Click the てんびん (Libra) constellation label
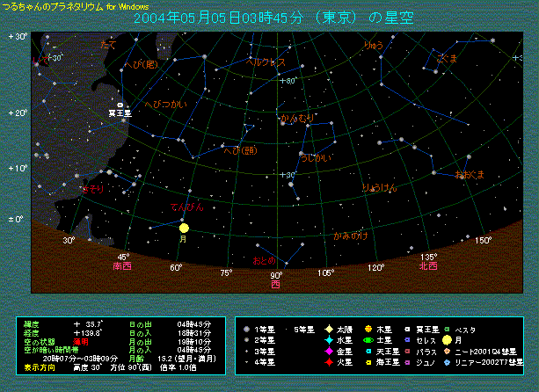 (x=186, y=207)
